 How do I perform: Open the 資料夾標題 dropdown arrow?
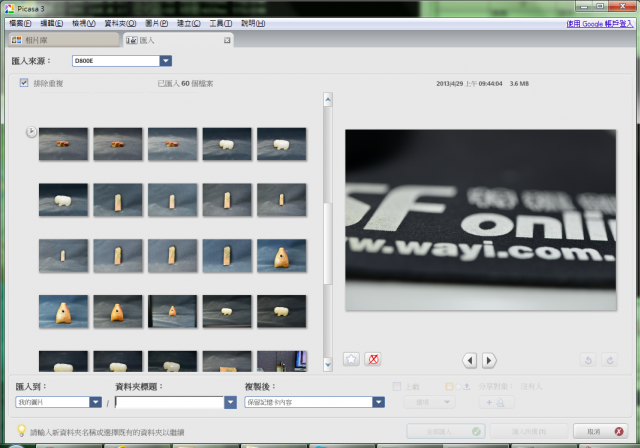pyautogui.click(x=230, y=402)
